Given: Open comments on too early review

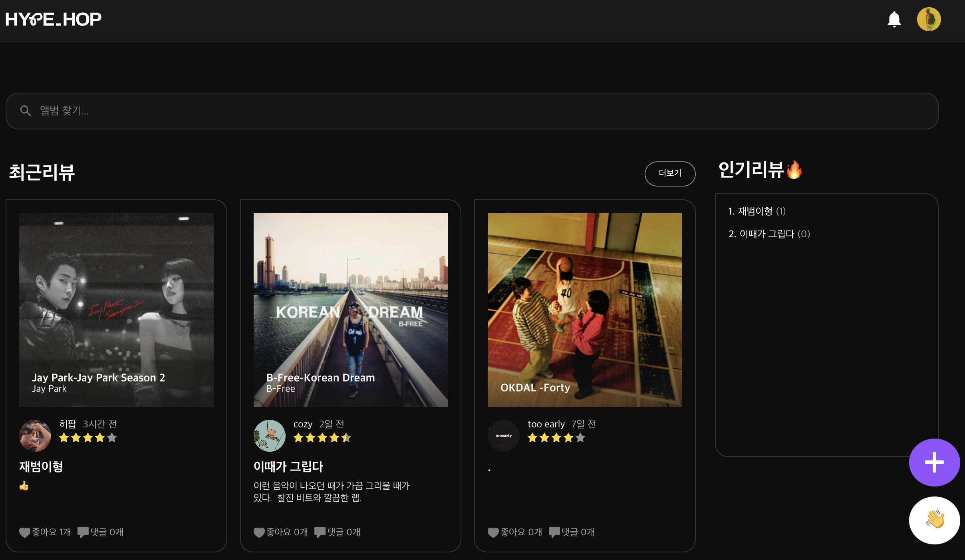Looking at the screenshot, I should click(x=572, y=532).
